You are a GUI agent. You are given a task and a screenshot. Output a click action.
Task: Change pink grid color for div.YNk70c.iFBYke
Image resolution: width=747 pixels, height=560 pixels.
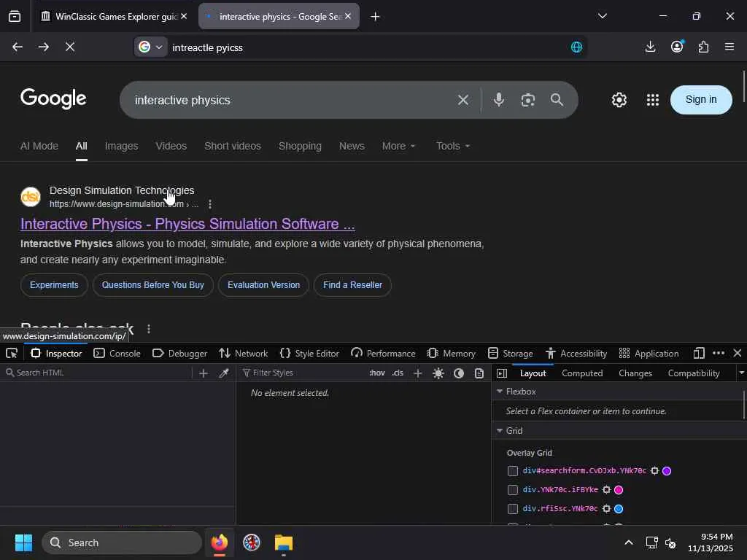point(619,489)
